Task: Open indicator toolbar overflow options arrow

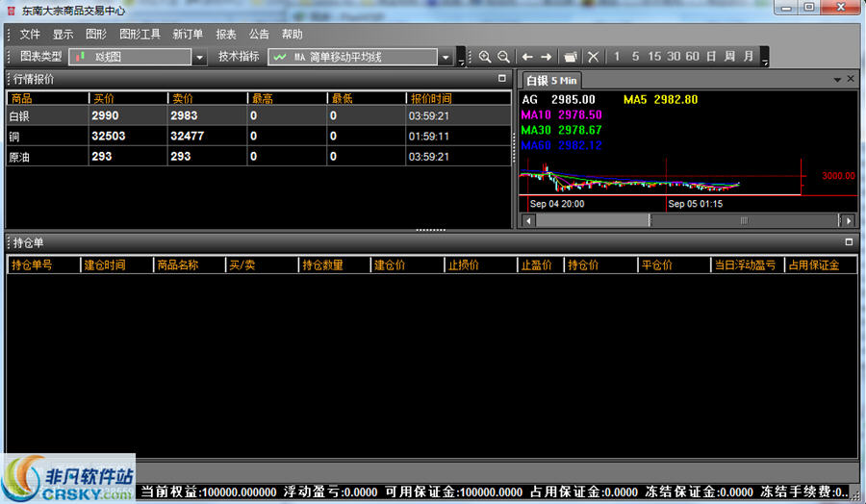Action: pos(461,57)
